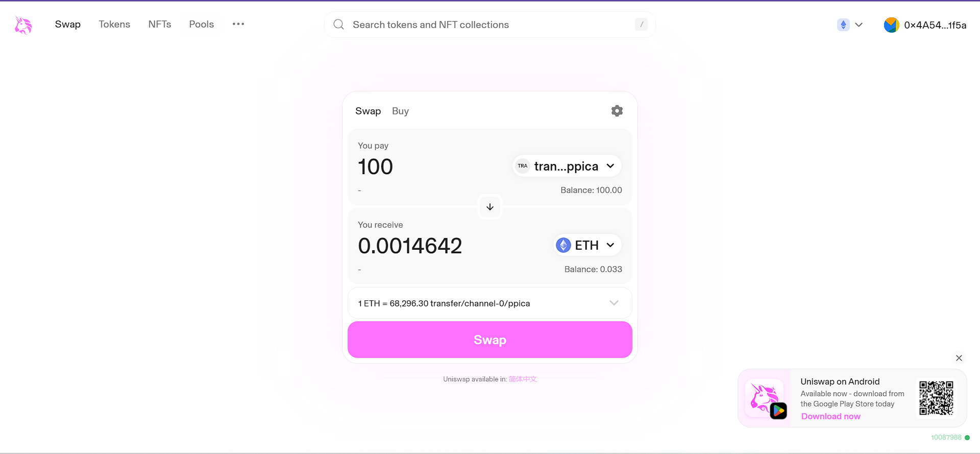The width and height of the screenshot is (980, 454).
Task: Click the Ethereum network icon
Action: point(843,25)
